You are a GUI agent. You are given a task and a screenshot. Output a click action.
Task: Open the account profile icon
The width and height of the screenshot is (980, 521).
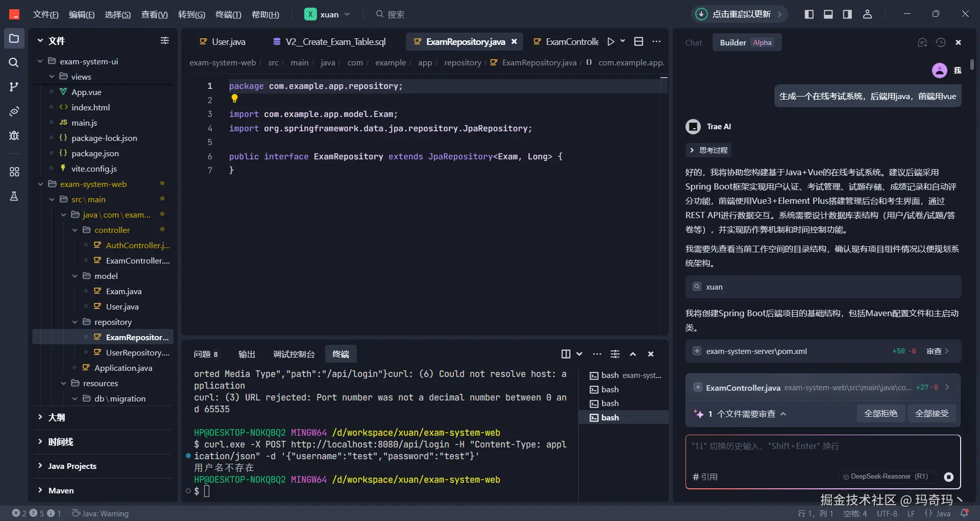[x=867, y=14]
